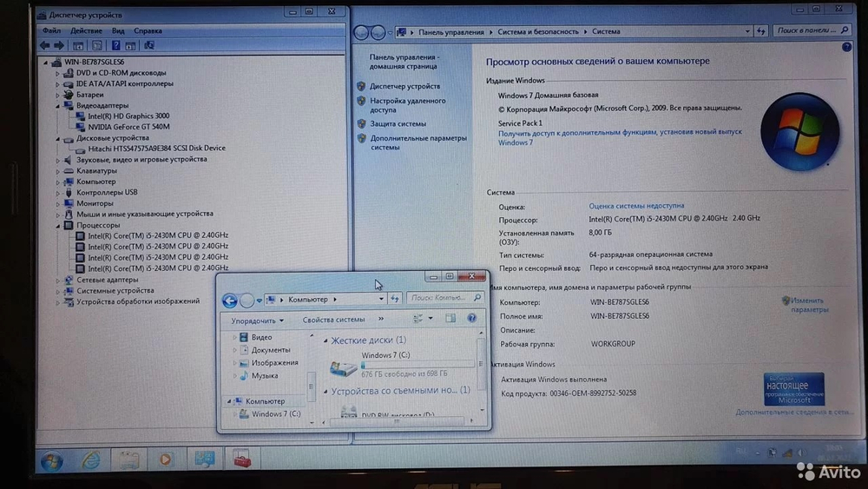Select Intel(R) HD Graphics 3000 device
868x489 pixels.
click(x=128, y=116)
